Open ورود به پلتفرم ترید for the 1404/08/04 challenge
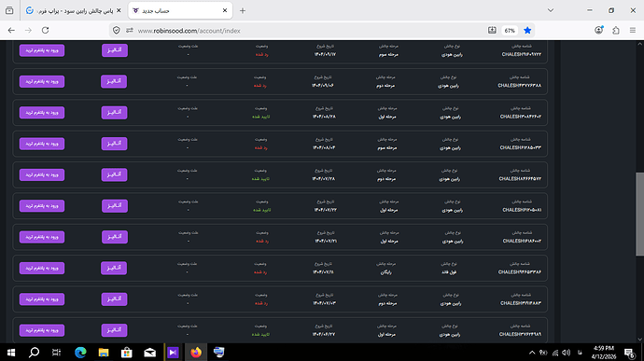This screenshot has width=644, height=361. (x=42, y=144)
